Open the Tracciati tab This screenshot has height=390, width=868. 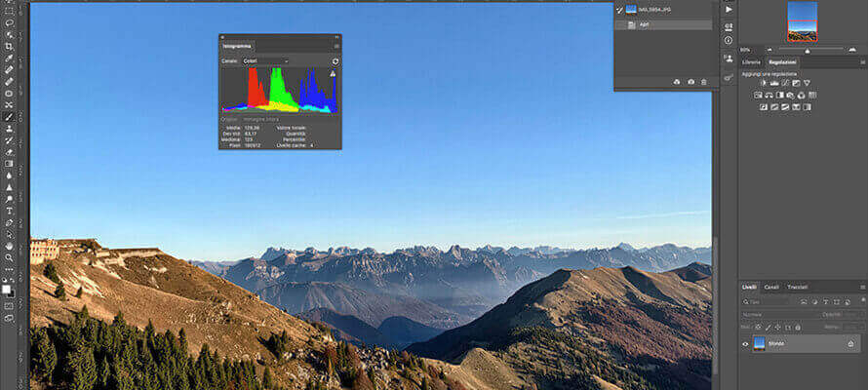[798, 287]
